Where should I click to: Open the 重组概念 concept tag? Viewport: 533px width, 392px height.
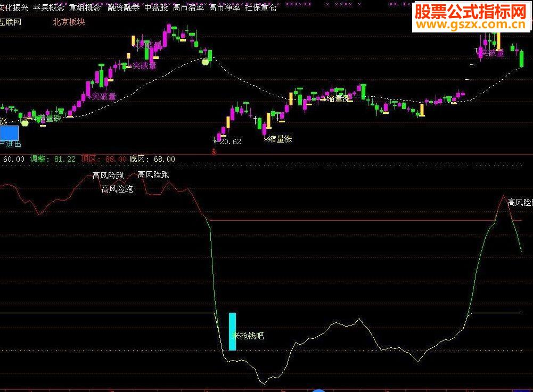[x=85, y=7]
